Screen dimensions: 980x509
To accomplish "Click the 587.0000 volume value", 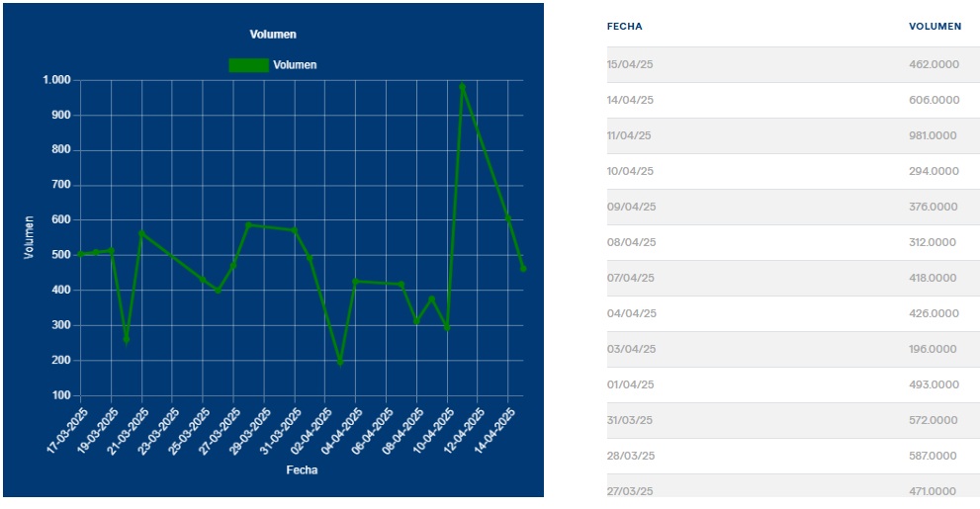I will pyautogui.click(x=934, y=456).
